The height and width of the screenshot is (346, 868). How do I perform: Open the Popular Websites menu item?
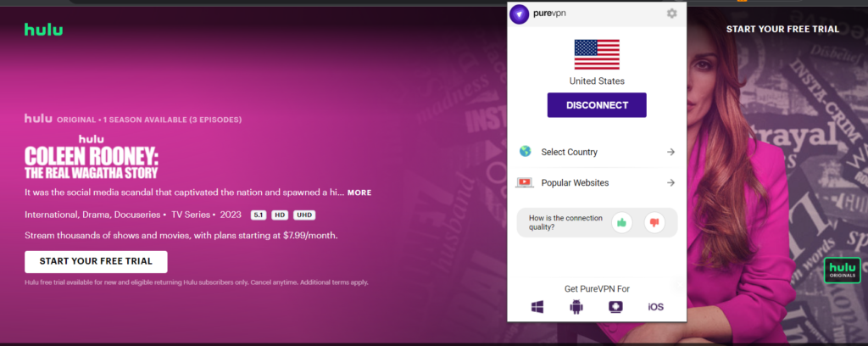pos(574,182)
